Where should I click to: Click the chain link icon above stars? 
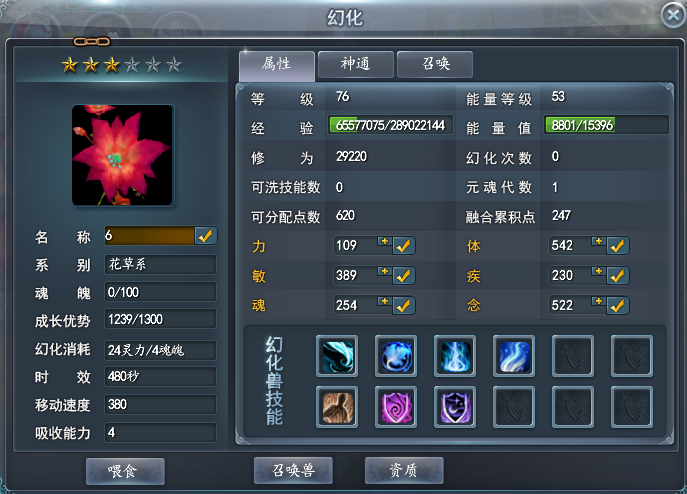tap(92, 42)
